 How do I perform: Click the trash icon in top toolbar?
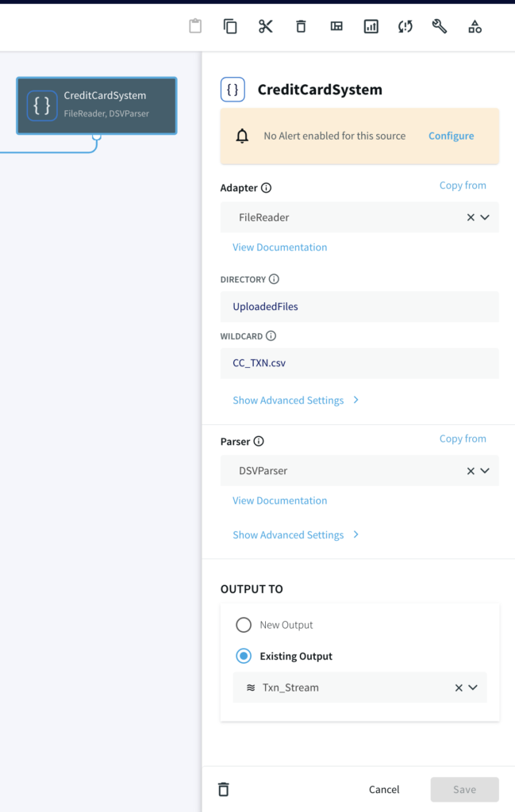click(301, 26)
